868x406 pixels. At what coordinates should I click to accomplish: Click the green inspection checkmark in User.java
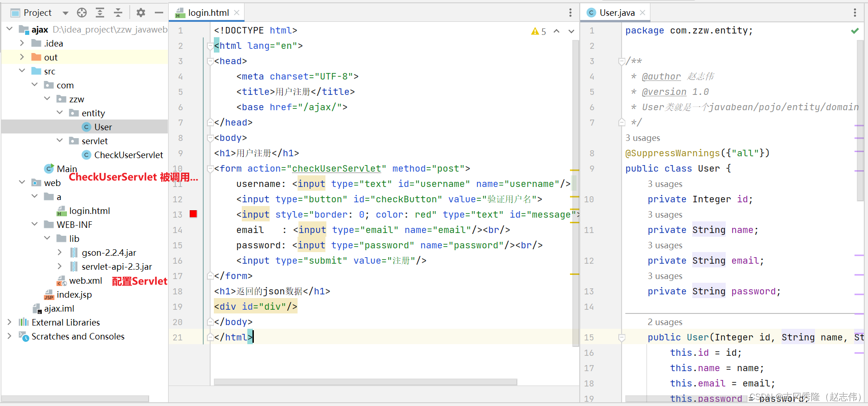pos(855,31)
